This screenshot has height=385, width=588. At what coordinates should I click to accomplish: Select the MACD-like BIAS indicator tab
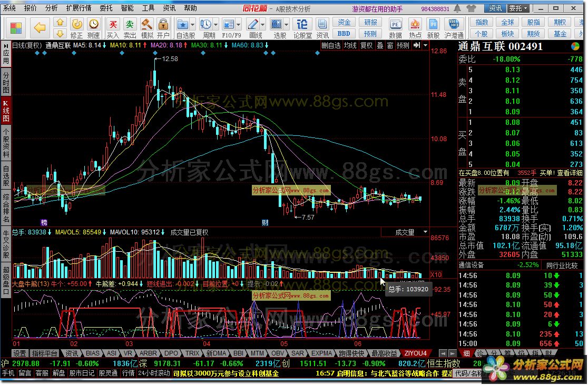[x=92, y=353]
